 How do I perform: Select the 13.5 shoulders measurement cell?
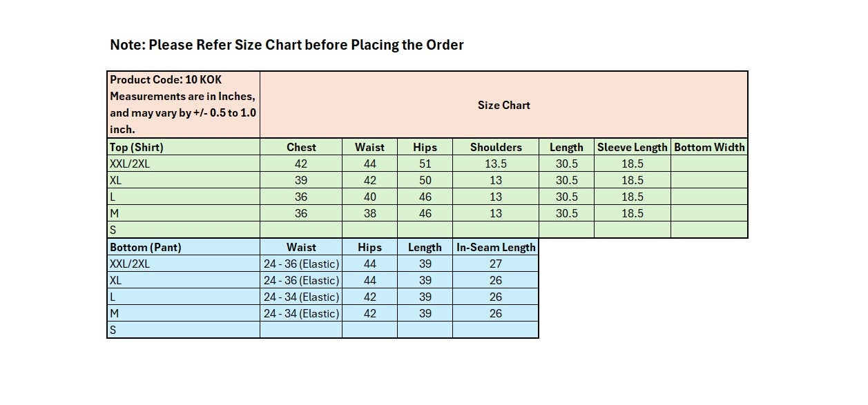click(496, 164)
